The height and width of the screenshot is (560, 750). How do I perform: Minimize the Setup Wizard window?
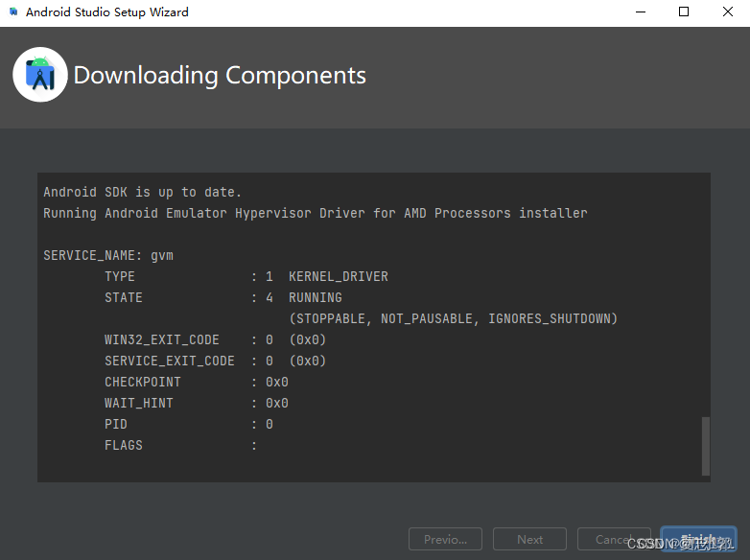(641, 12)
